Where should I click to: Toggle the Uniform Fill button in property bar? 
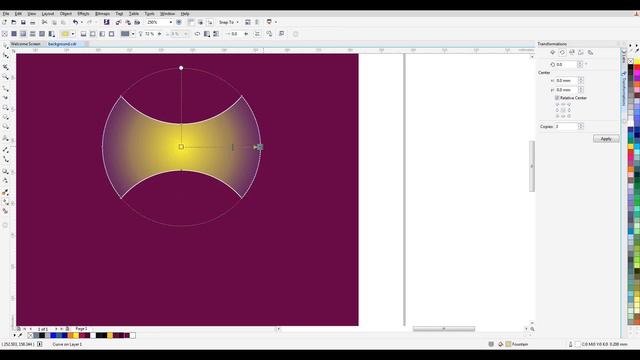pos(14,34)
